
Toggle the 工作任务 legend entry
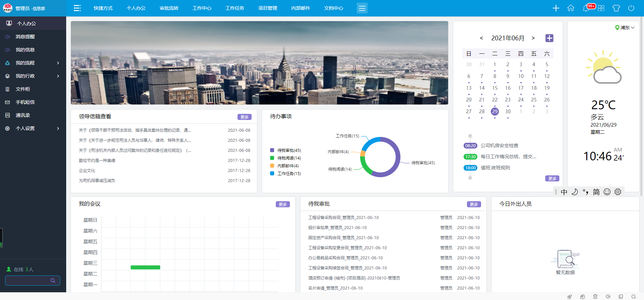286,174
